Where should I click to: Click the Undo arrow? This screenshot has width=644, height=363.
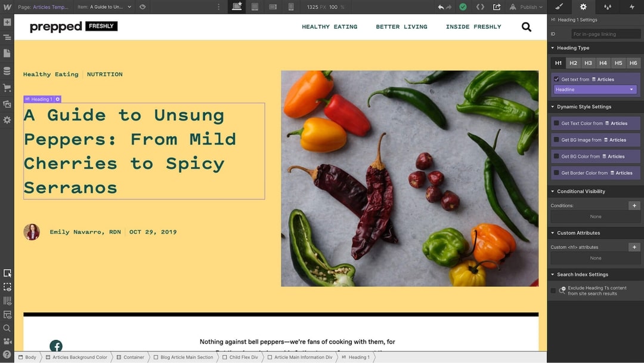[x=441, y=7]
